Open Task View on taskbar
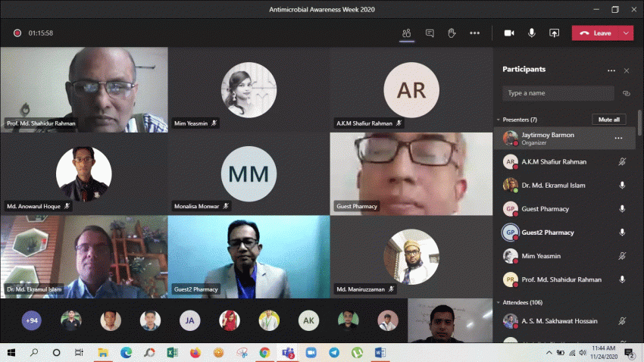644x362 pixels. [x=79, y=353]
